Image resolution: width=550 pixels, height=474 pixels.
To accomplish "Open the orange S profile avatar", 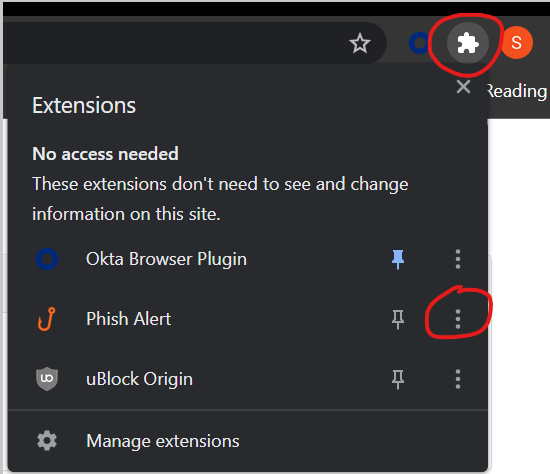I will tap(517, 43).
